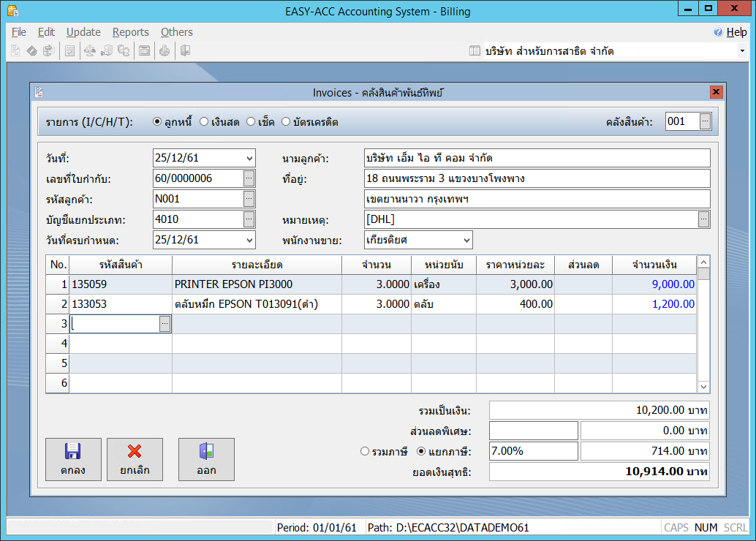Open customer code lookup next to N001
The width and height of the screenshot is (756, 541).
click(249, 199)
